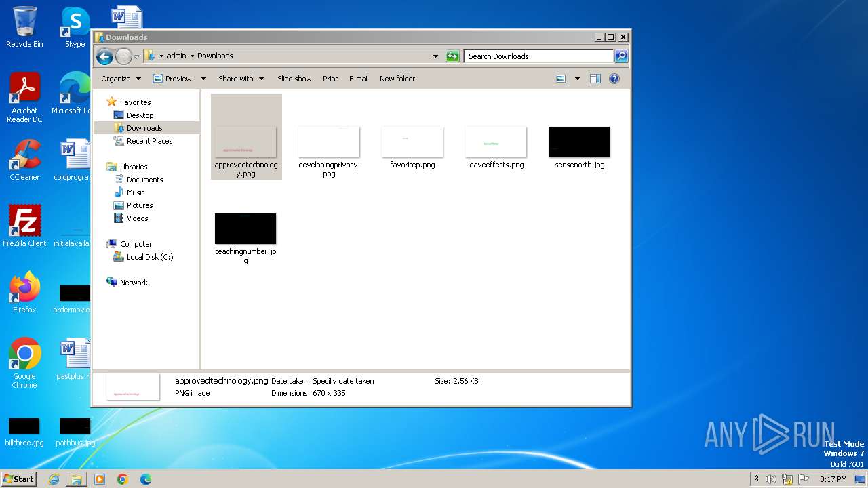868x488 pixels.
Task: Select Favorites in the navigation pane
Action: point(135,102)
